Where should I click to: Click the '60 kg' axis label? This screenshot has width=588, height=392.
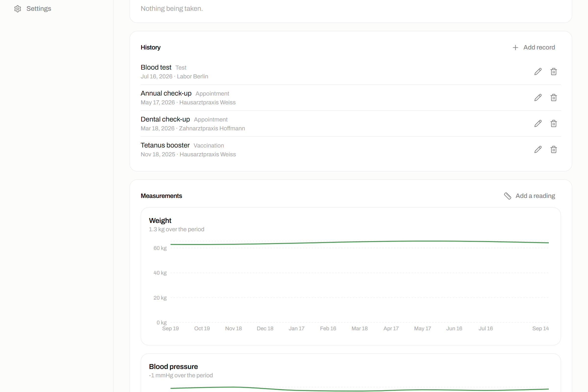160,248
